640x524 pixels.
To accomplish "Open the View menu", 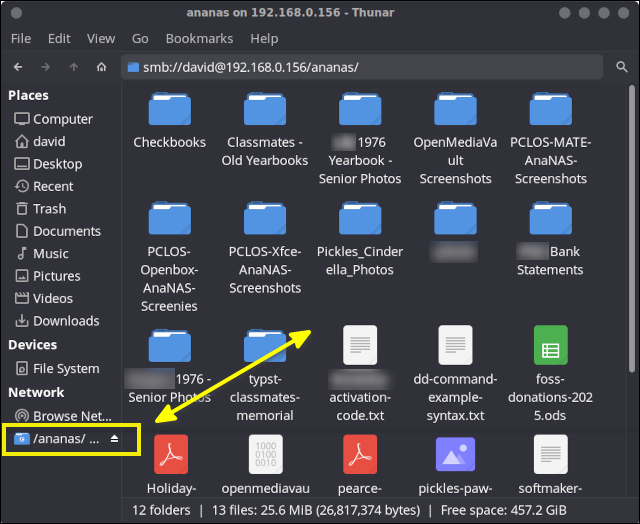I will pos(101,38).
